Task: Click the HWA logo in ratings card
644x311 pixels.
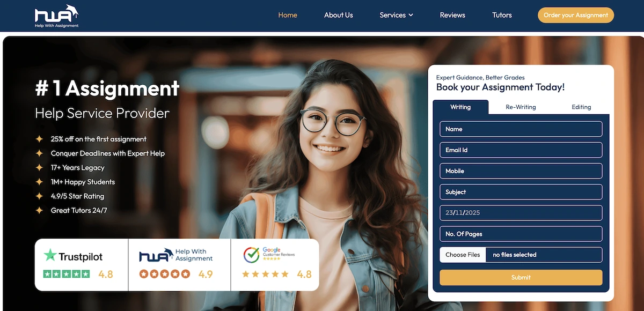Action: 156,255
